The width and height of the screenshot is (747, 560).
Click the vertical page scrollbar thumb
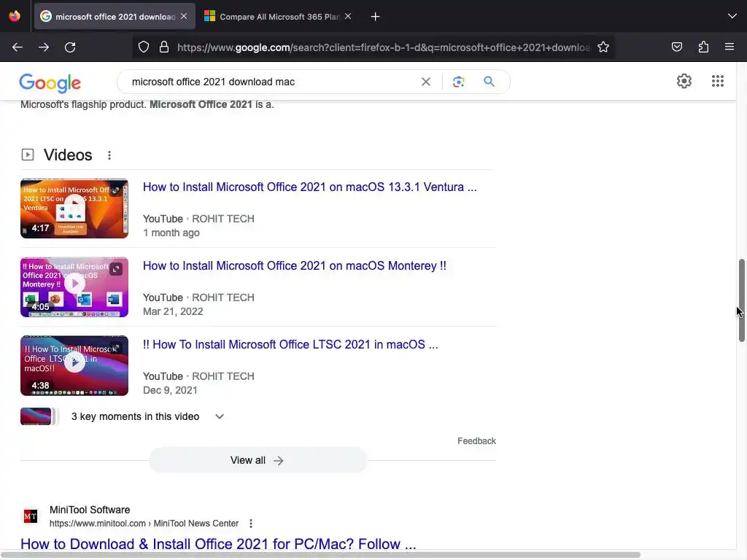click(x=741, y=300)
